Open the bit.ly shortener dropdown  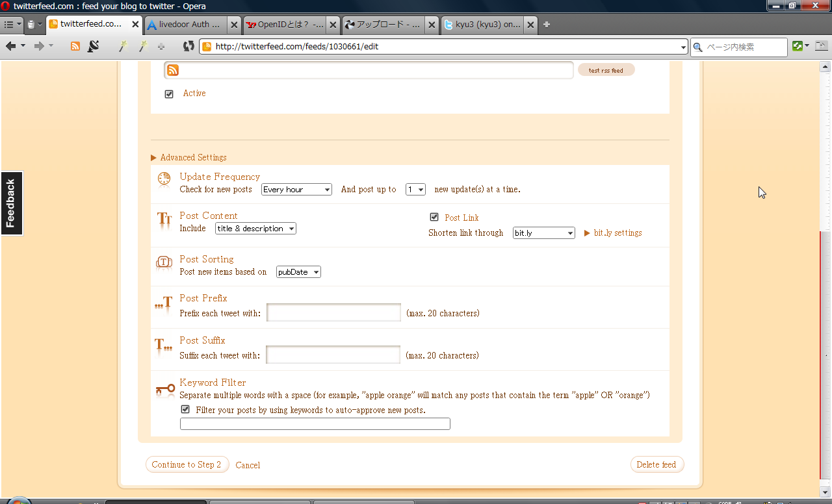point(543,233)
